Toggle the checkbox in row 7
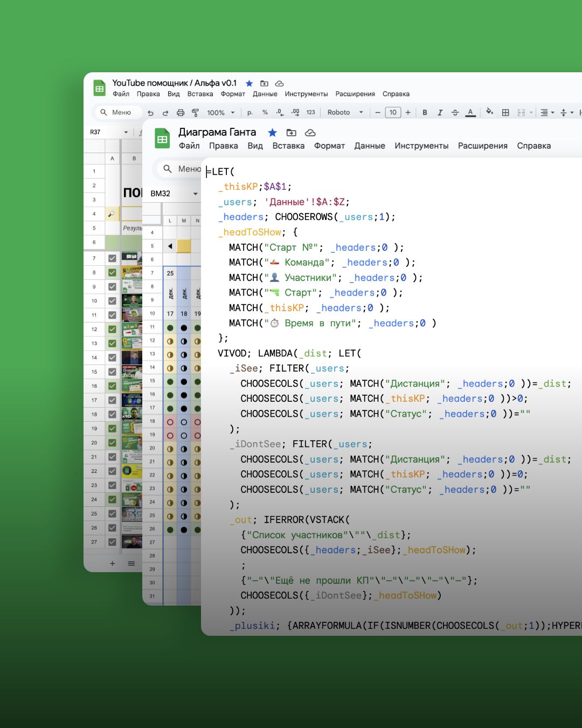Image resolution: width=582 pixels, height=728 pixels. 112,258
